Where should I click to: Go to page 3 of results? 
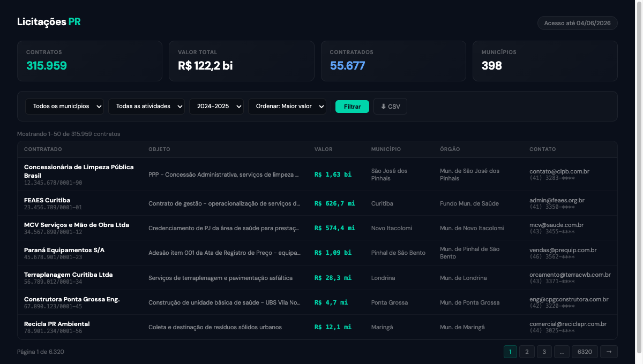tap(544, 352)
